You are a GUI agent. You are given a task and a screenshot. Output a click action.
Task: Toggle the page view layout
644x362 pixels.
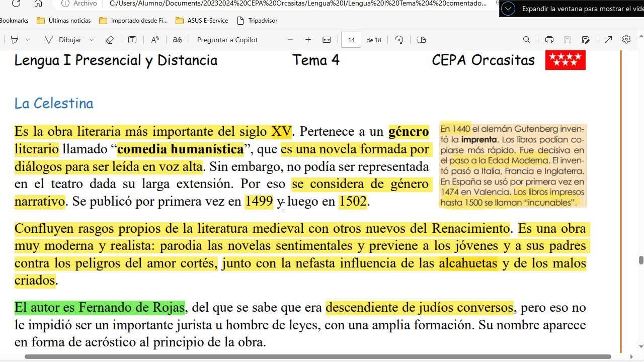tap(422, 40)
